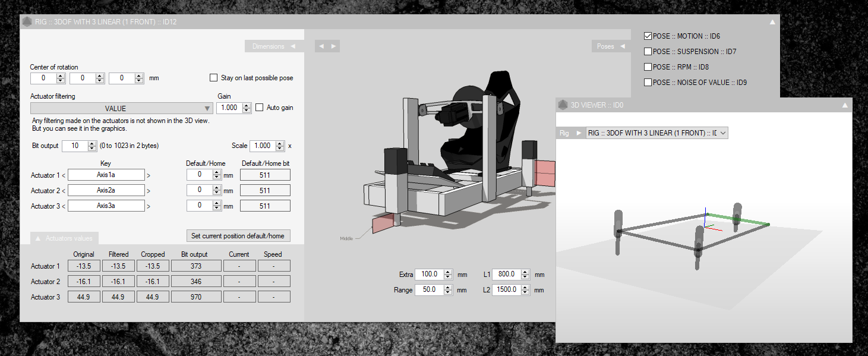Click the 3D VIEWER window logo icon
The width and height of the screenshot is (868, 356).
pyautogui.click(x=563, y=105)
